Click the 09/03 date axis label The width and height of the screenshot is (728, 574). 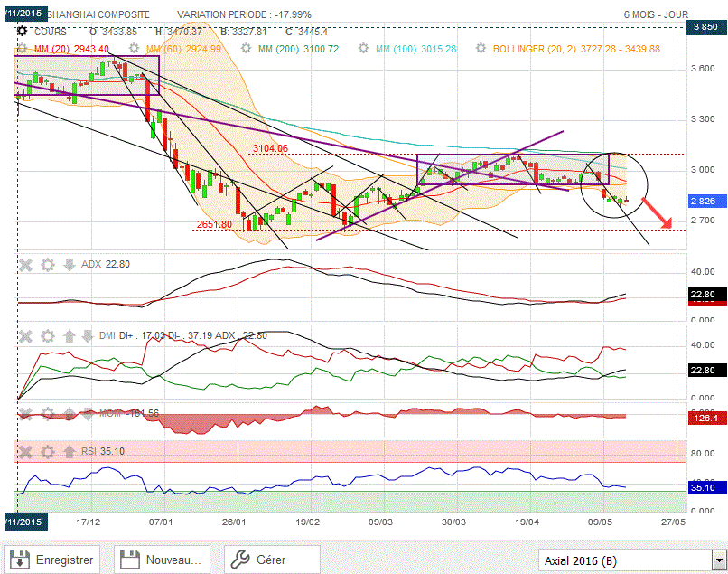tap(380, 522)
